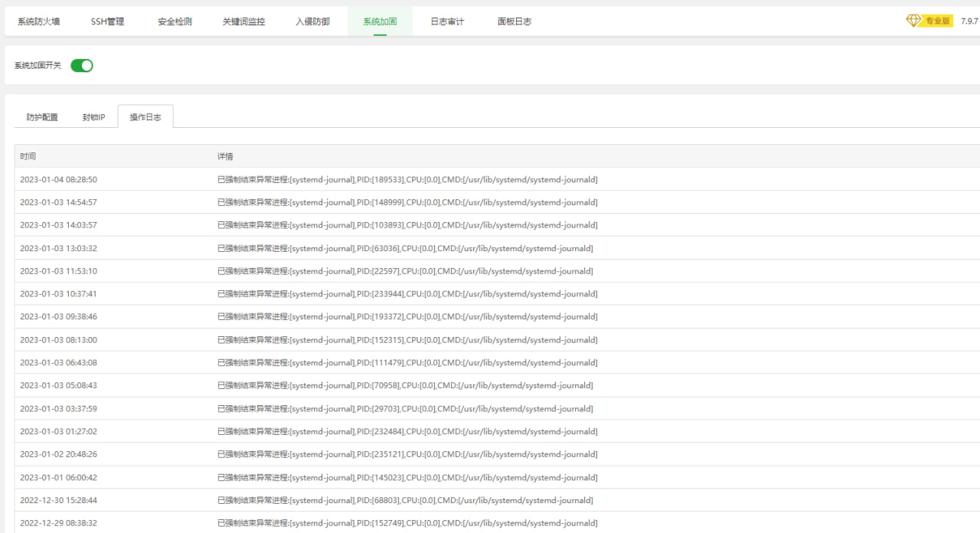This screenshot has height=533, width=980.
Task: Click log detail with PID 70958
Action: [x=405, y=386]
